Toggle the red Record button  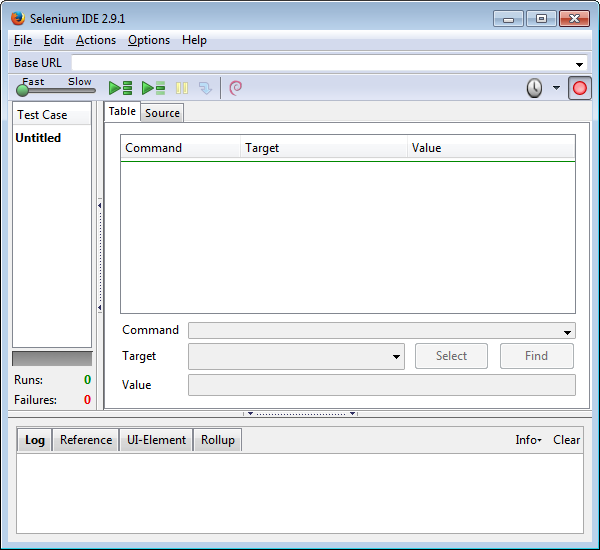[x=580, y=88]
